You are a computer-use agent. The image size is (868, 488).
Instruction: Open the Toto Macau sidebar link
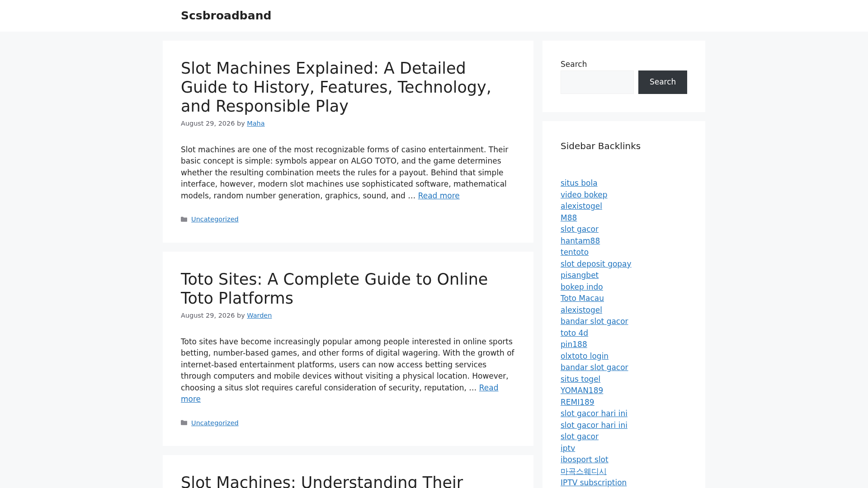coord(582,298)
